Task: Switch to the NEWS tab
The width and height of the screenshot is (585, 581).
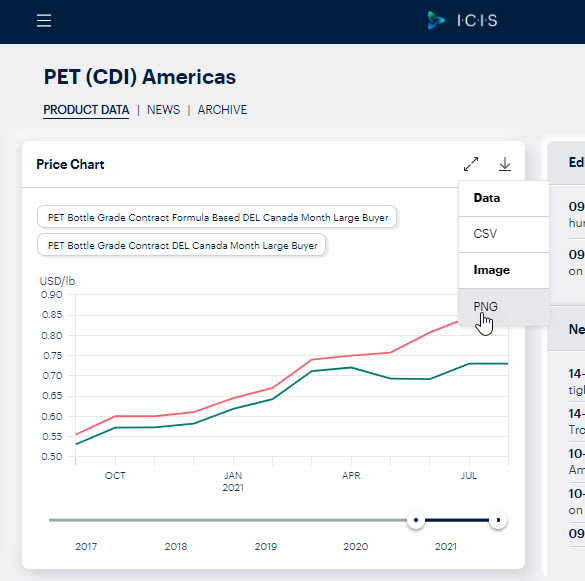Action: tap(163, 110)
